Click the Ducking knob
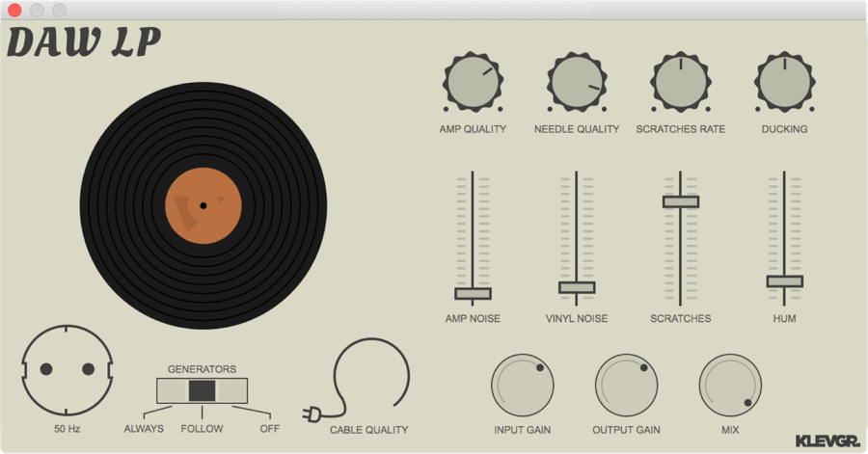The width and height of the screenshot is (868, 454). coord(784,82)
